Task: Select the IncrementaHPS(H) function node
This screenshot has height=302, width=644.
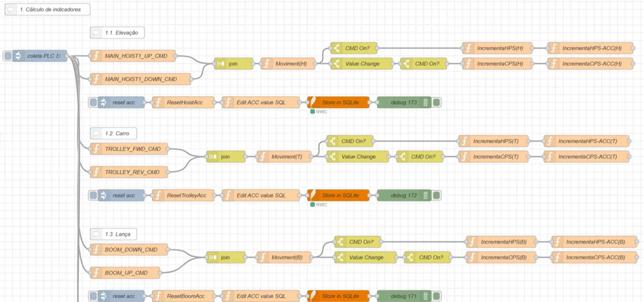Action: [x=497, y=48]
